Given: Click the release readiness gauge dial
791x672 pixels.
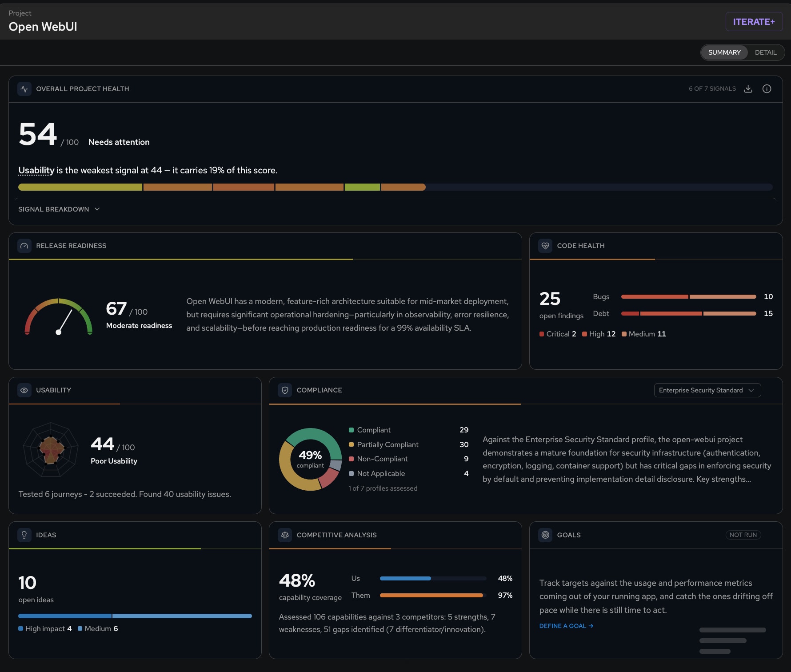Looking at the screenshot, I should point(58,316).
